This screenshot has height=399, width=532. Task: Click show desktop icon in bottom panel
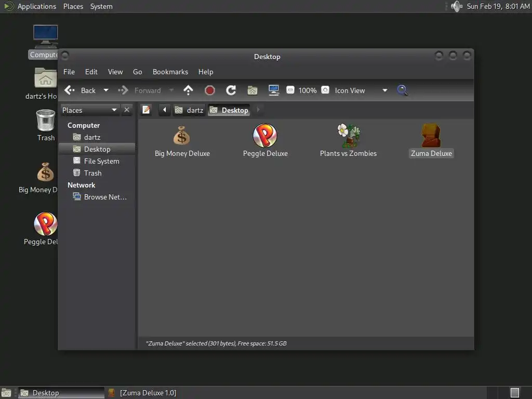(6, 393)
